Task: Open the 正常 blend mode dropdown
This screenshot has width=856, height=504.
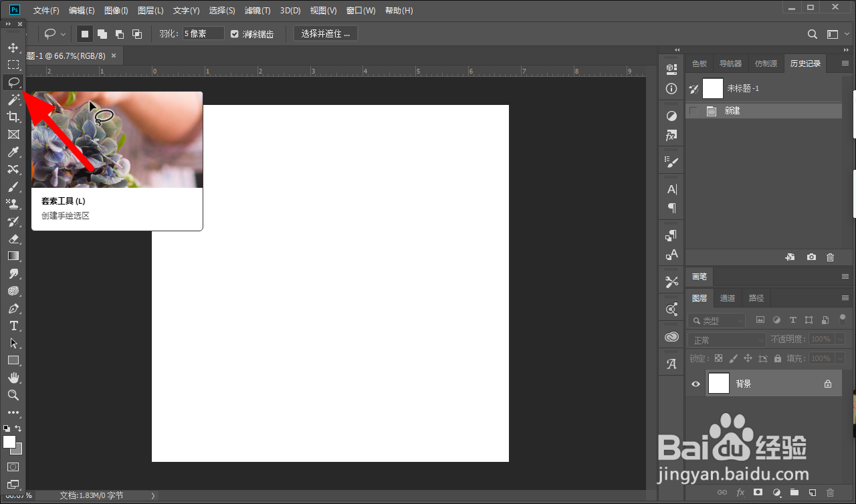Action: pyautogui.click(x=727, y=340)
